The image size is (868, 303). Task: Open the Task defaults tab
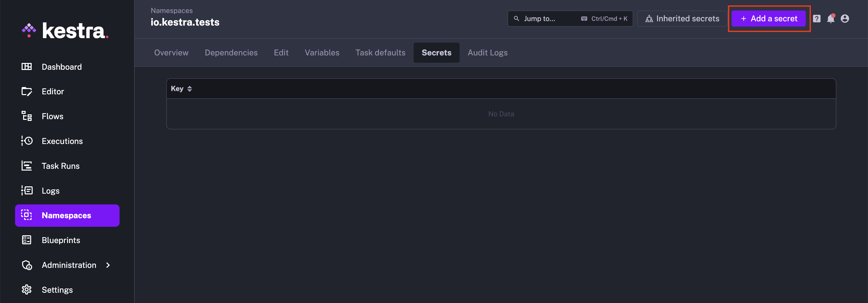pyautogui.click(x=380, y=52)
